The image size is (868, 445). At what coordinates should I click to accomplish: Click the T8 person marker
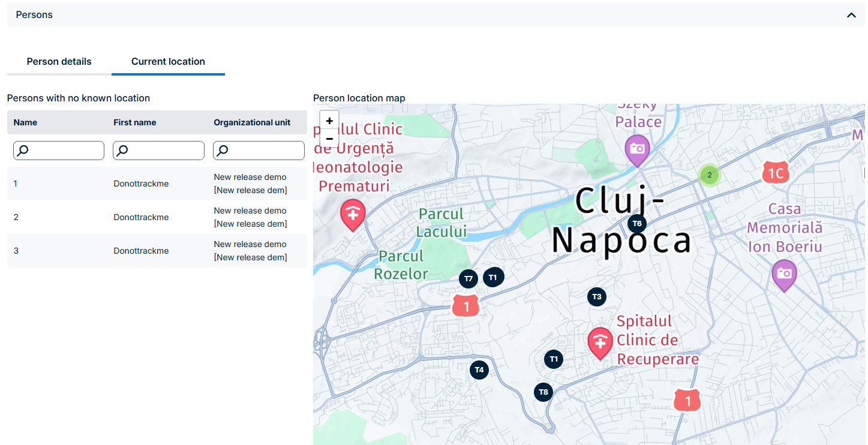[x=543, y=392]
